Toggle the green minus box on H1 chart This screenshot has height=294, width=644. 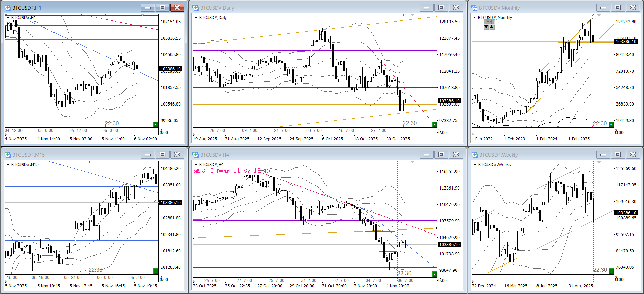coord(156,124)
